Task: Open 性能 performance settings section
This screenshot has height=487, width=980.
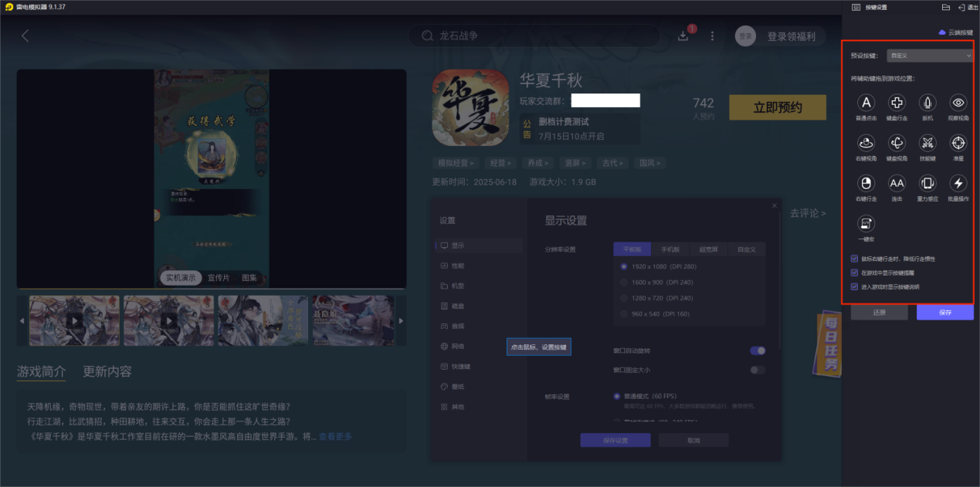Action: tap(479, 265)
